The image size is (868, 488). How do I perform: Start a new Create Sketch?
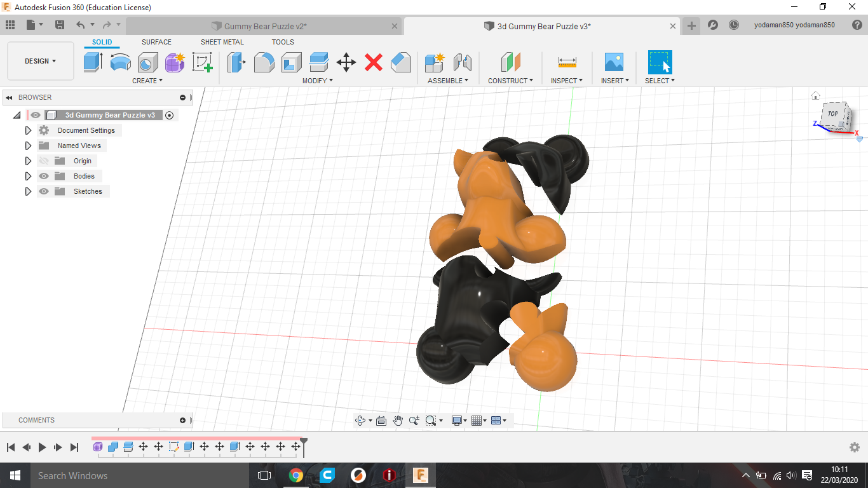tap(203, 62)
